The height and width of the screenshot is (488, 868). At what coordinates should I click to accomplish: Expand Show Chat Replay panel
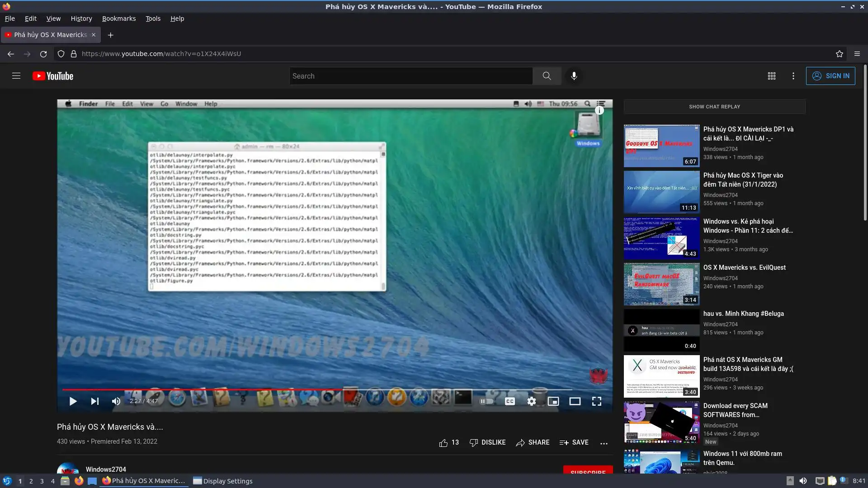pyautogui.click(x=714, y=107)
